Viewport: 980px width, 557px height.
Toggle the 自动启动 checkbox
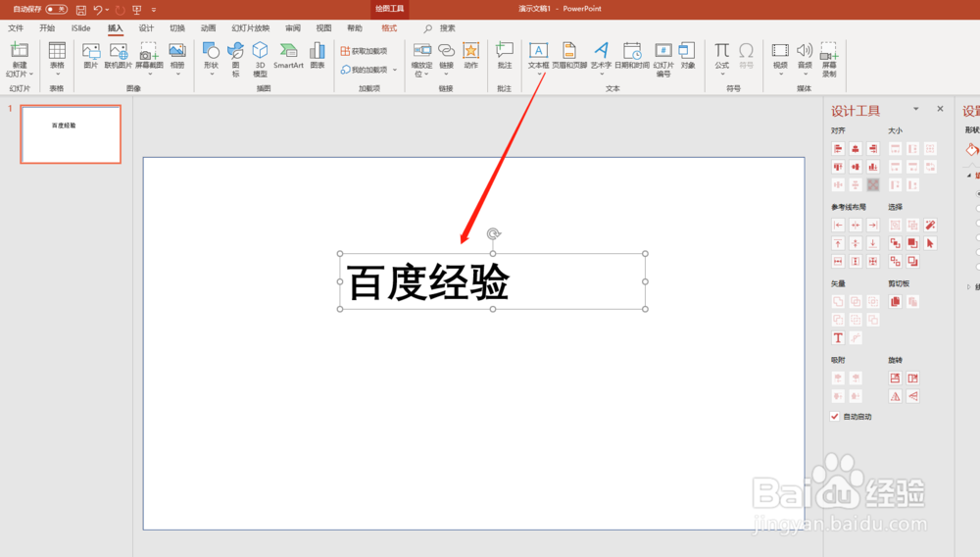(x=834, y=417)
